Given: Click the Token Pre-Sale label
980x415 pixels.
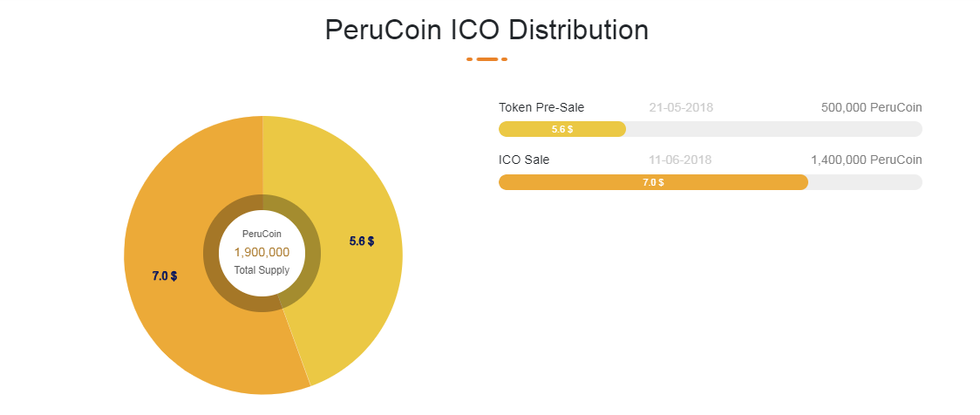Looking at the screenshot, I should [x=541, y=107].
